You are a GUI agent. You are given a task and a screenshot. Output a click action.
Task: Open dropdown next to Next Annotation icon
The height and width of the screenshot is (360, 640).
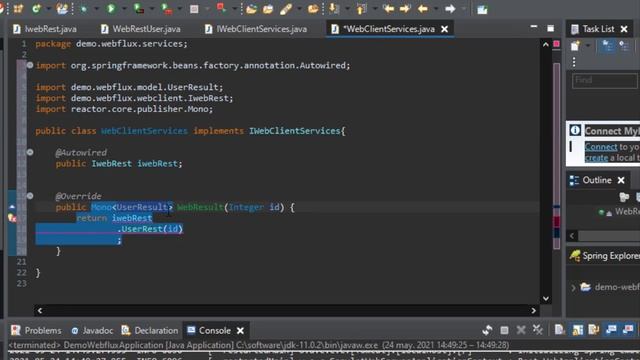coord(347,9)
